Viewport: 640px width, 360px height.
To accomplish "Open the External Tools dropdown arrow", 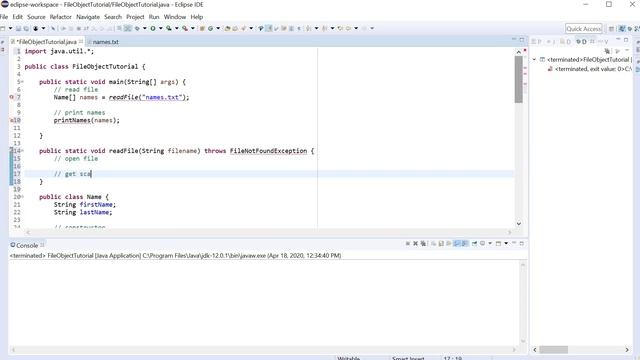I will 193,29.
